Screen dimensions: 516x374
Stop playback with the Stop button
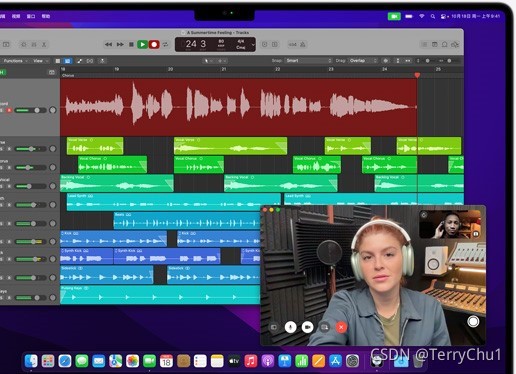tap(131, 44)
